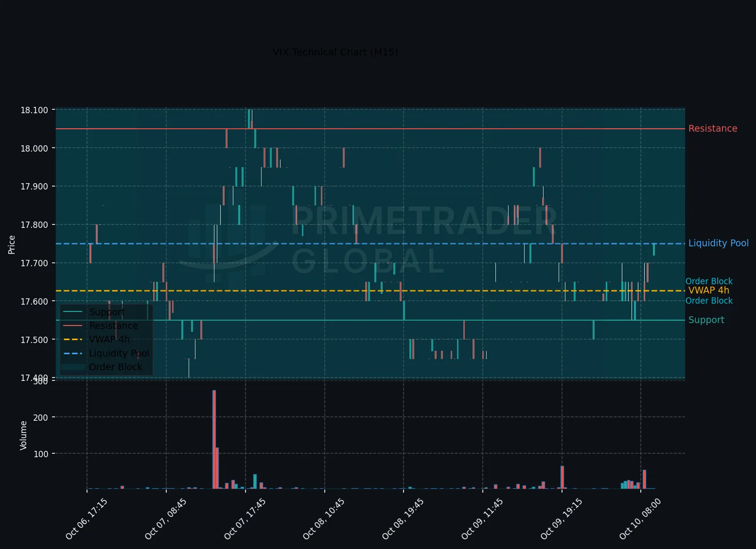
Task: Click the orange VWAP 4h dash sample in legend
Action: click(x=73, y=339)
